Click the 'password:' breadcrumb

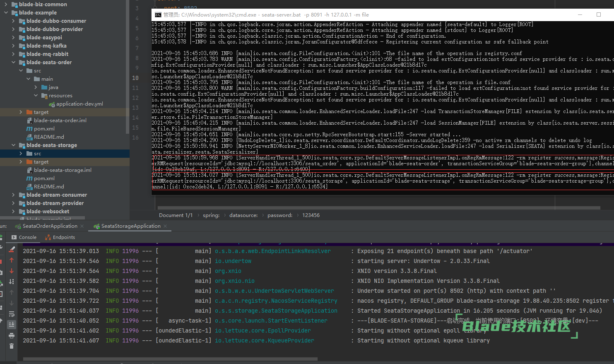280,215
